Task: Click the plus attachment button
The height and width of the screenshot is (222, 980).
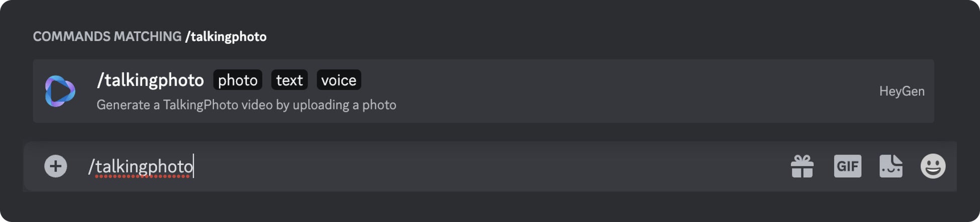Action: coord(55,166)
